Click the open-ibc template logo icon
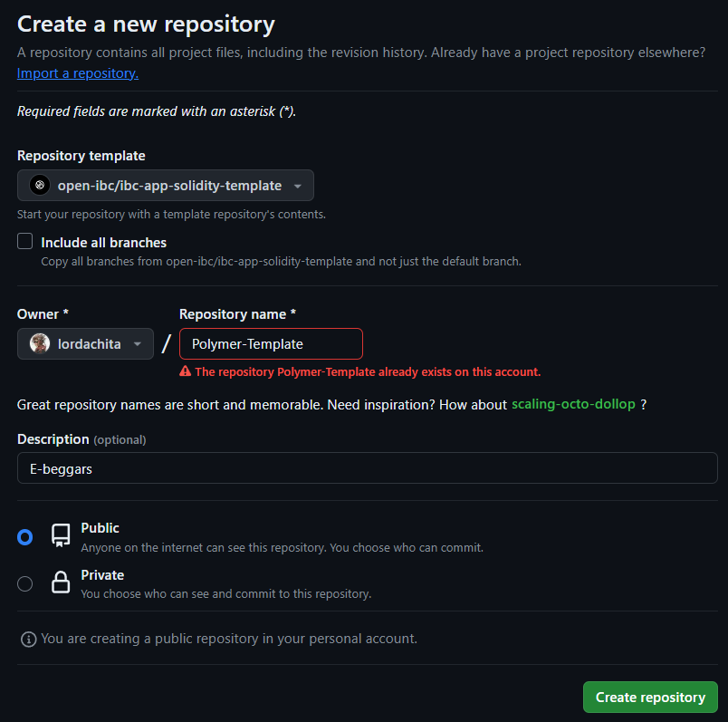The height and width of the screenshot is (722, 728). tap(40, 185)
